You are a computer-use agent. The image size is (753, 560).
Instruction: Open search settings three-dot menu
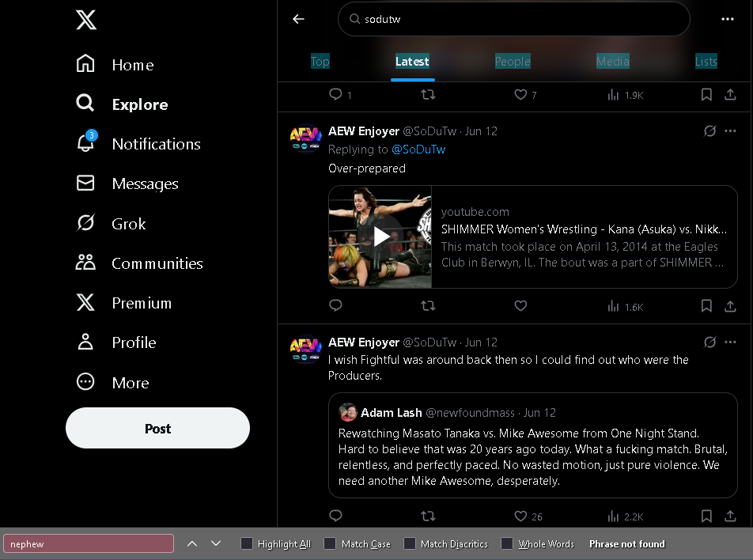[728, 19]
